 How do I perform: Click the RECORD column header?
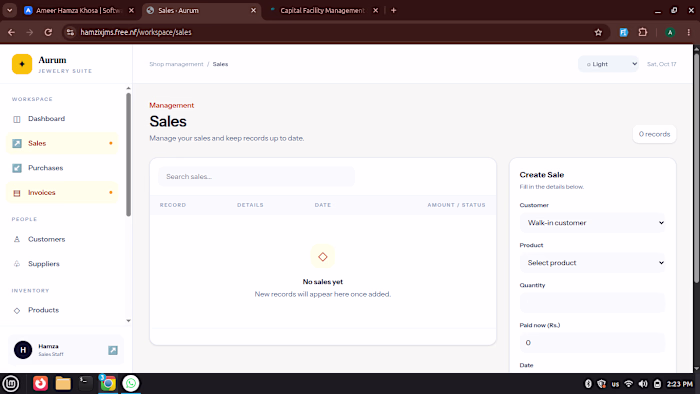[x=173, y=205]
